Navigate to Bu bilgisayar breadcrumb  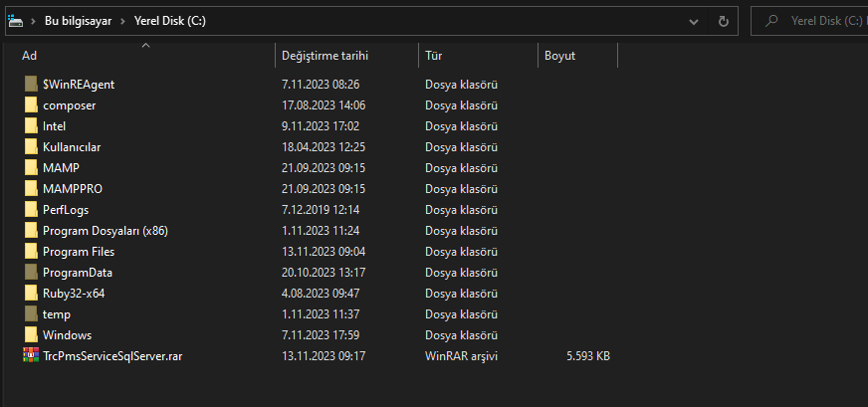tap(80, 20)
